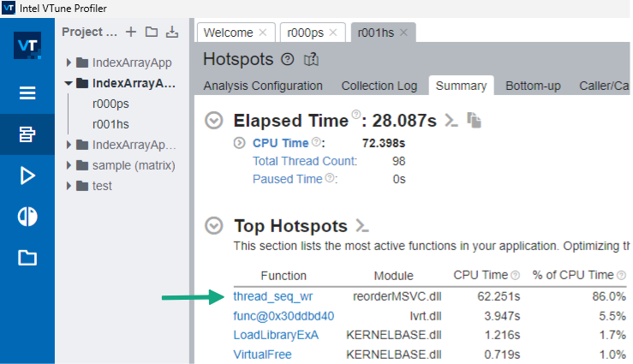Expand the first IndexArrayApp project
This screenshot has width=633, height=364.
[69, 63]
